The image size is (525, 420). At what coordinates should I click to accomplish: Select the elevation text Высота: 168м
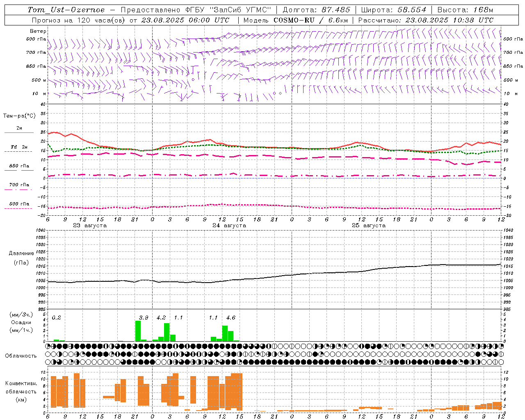click(465, 10)
